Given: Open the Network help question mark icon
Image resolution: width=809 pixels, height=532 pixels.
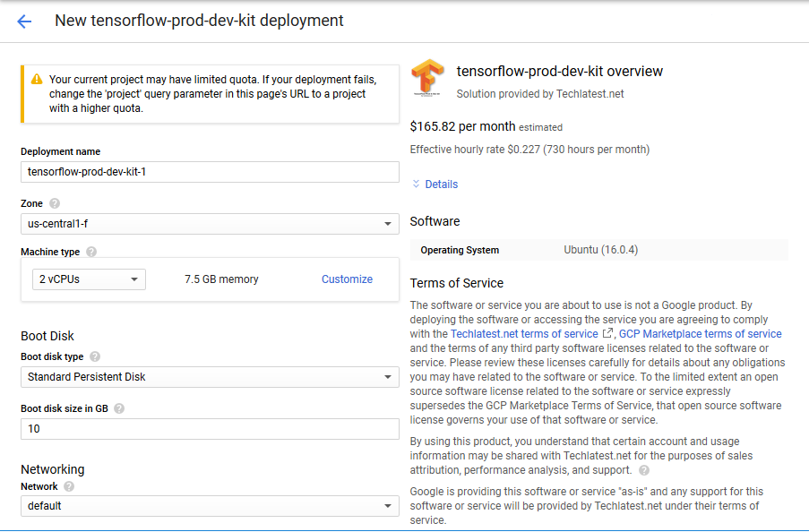Looking at the screenshot, I should (69, 486).
